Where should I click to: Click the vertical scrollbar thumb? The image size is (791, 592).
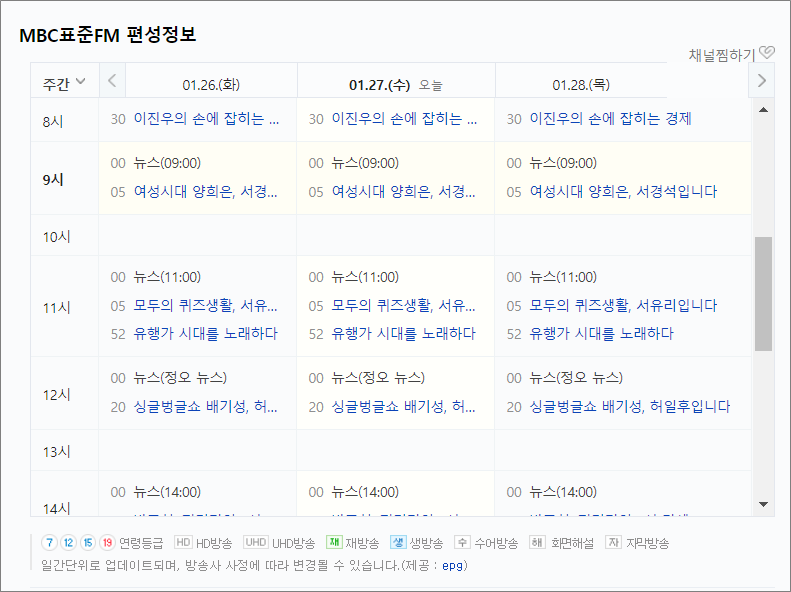[763, 293]
